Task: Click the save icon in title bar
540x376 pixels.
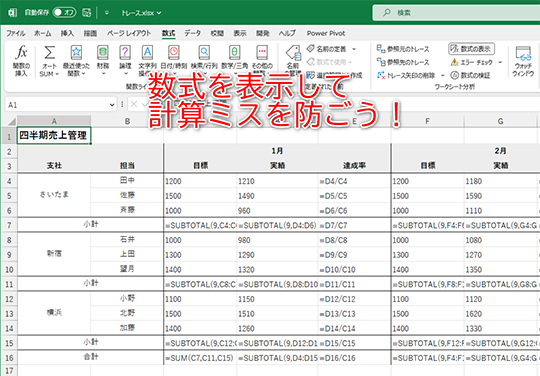Action: point(86,13)
